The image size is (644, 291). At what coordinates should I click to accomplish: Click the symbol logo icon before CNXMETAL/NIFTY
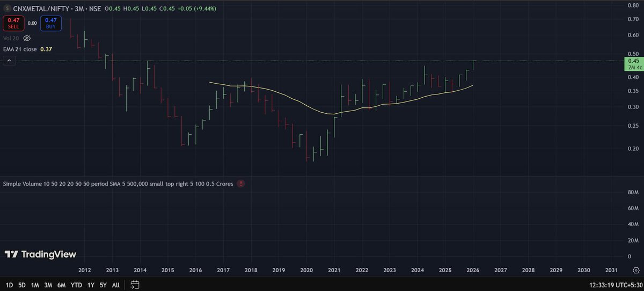tap(6, 9)
